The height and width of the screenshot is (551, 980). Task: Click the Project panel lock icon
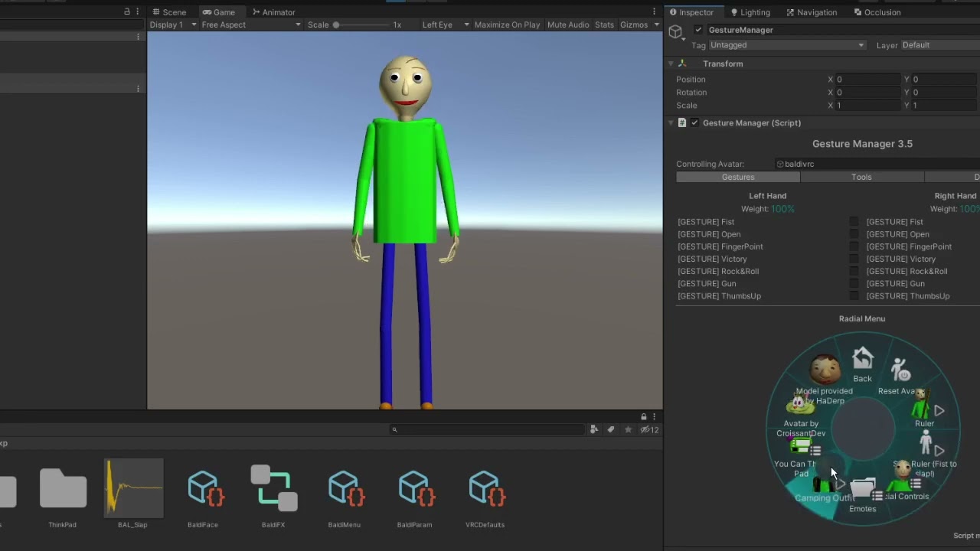pyautogui.click(x=644, y=417)
